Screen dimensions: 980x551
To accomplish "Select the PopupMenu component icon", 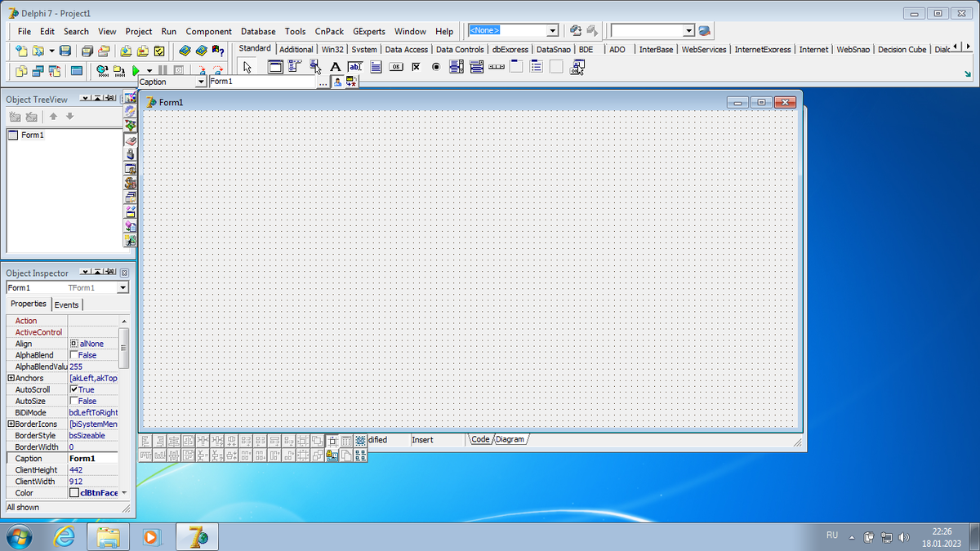I will tap(315, 67).
